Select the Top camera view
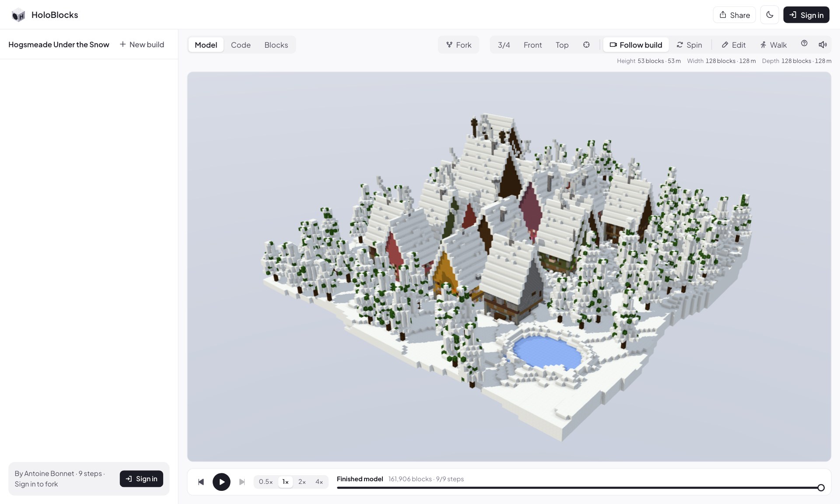840x504 pixels. tap(562, 45)
